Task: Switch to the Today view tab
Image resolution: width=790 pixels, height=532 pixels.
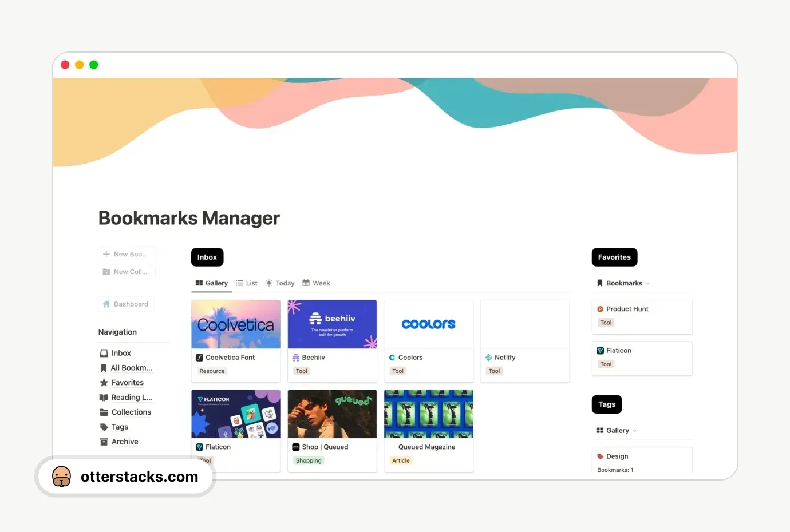Action: click(x=280, y=283)
